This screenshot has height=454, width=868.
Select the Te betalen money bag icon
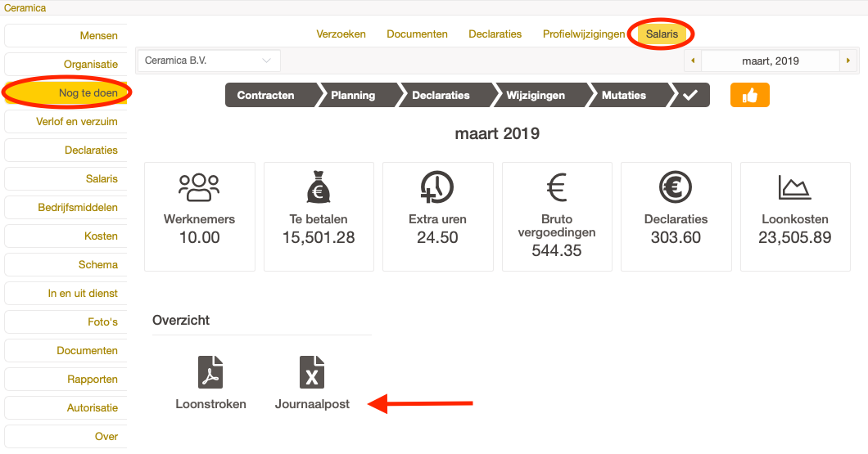(319, 187)
